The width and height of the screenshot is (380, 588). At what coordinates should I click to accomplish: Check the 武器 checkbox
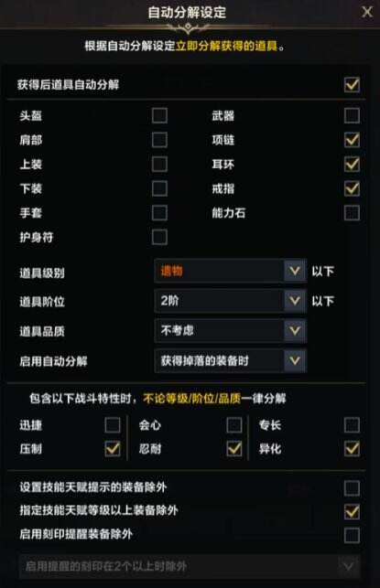(352, 115)
